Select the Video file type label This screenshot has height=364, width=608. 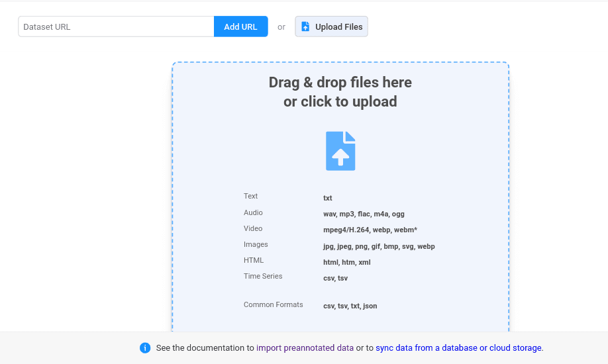coord(253,228)
